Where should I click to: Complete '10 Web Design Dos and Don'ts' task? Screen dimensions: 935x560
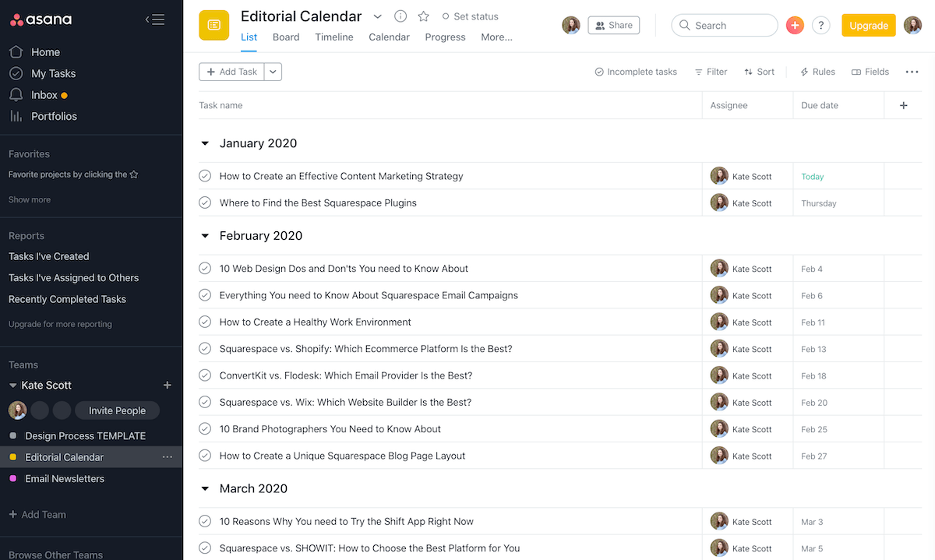pyautogui.click(x=205, y=269)
